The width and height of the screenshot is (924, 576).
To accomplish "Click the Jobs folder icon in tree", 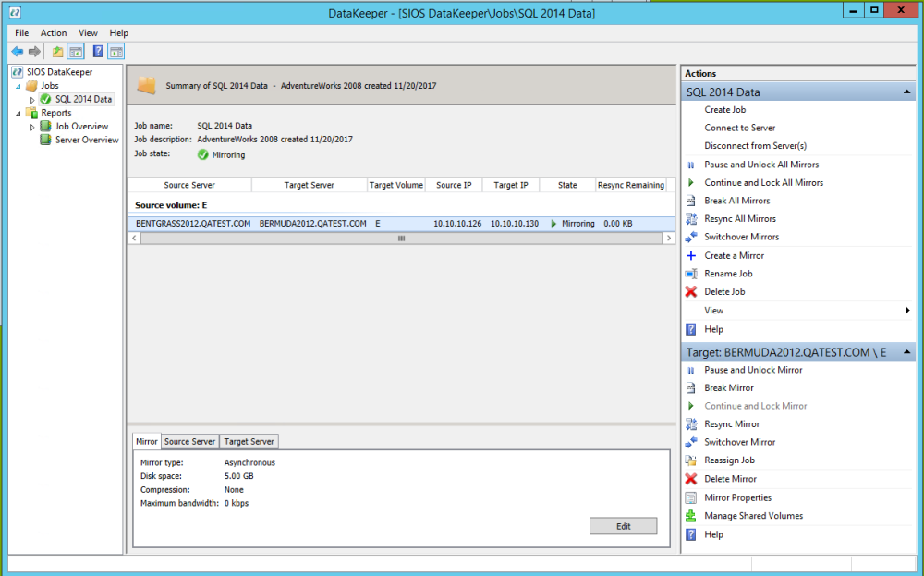I will pos(31,85).
